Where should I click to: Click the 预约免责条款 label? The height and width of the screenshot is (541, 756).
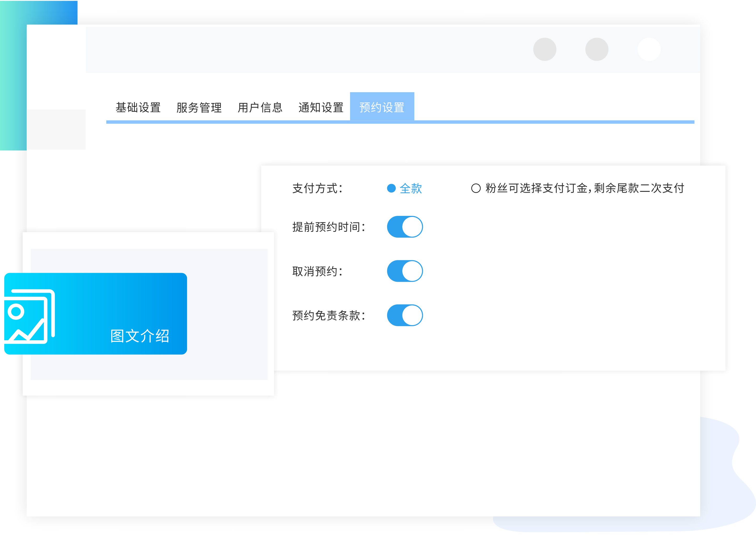(329, 315)
